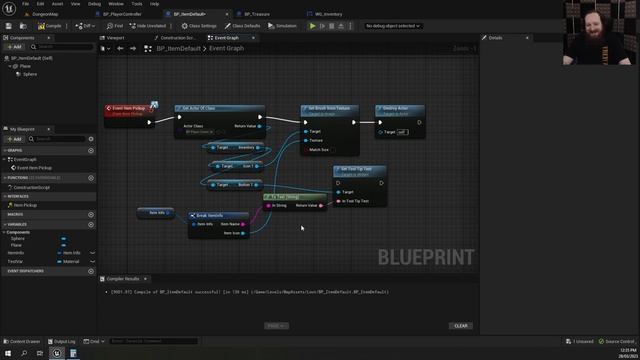Add a new event dispatcher with plus icon
Screen dimensions: 640x360
91,271
